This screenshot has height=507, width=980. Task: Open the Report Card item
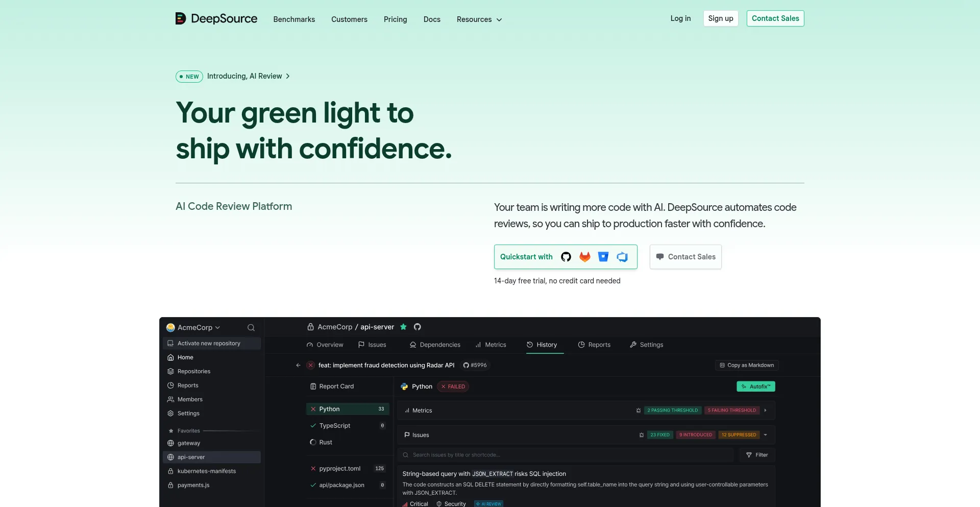pyautogui.click(x=332, y=387)
